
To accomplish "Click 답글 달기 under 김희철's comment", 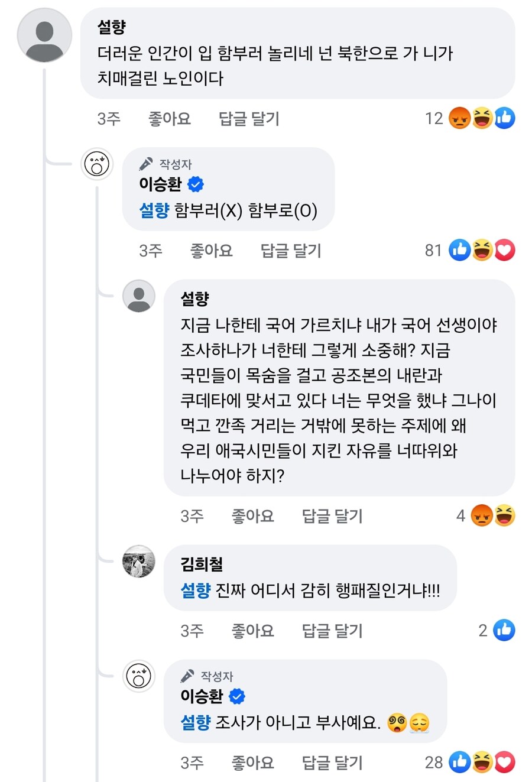I will (x=331, y=630).
